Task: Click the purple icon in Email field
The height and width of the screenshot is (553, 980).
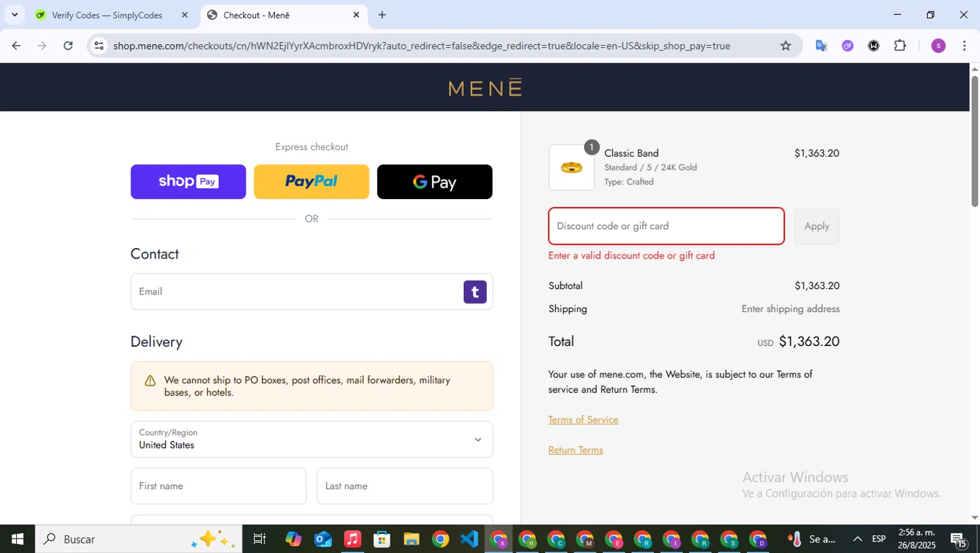Action: click(475, 292)
